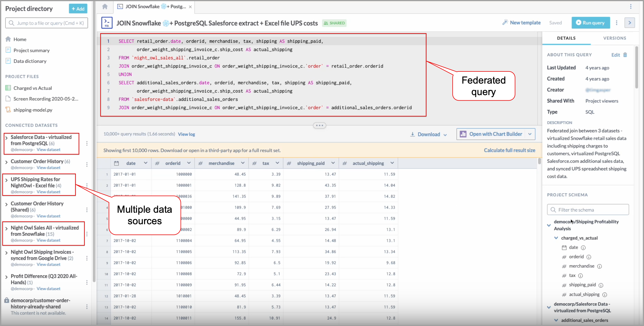Screen dimensions: 644x326
Task: Expand Profit Difference dataset
Action: tap(6, 277)
